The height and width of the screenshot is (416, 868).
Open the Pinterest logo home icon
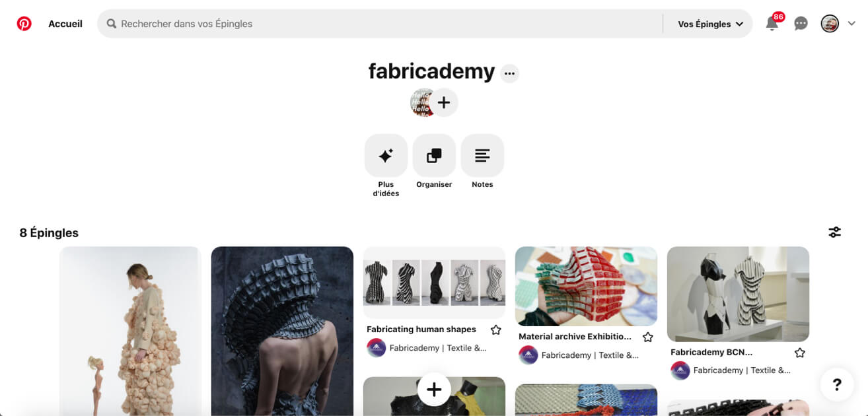tap(24, 24)
